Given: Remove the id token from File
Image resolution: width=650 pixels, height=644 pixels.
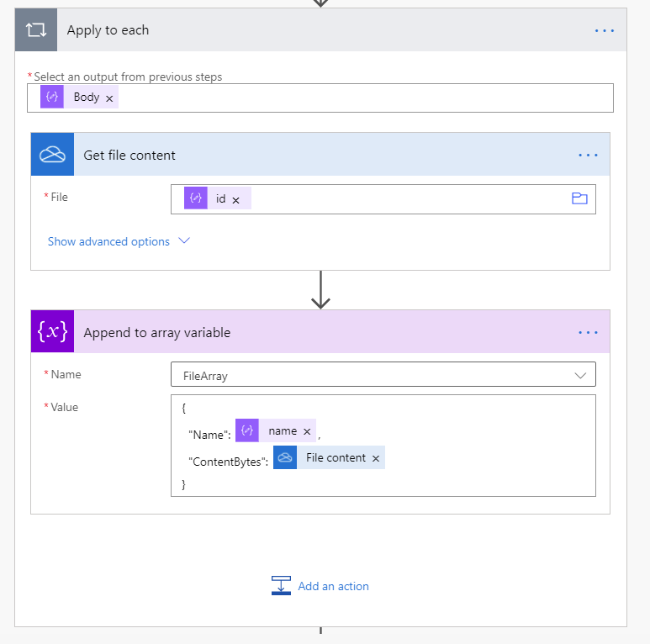Looking at the screenshot, I should click(235, 200).
